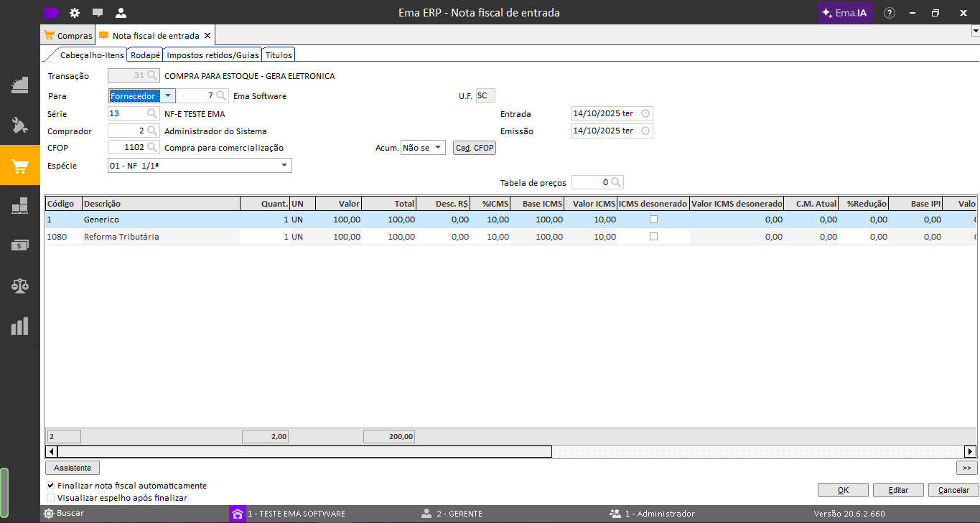Open the chat messages icon in title bar

tap(98, 13)
